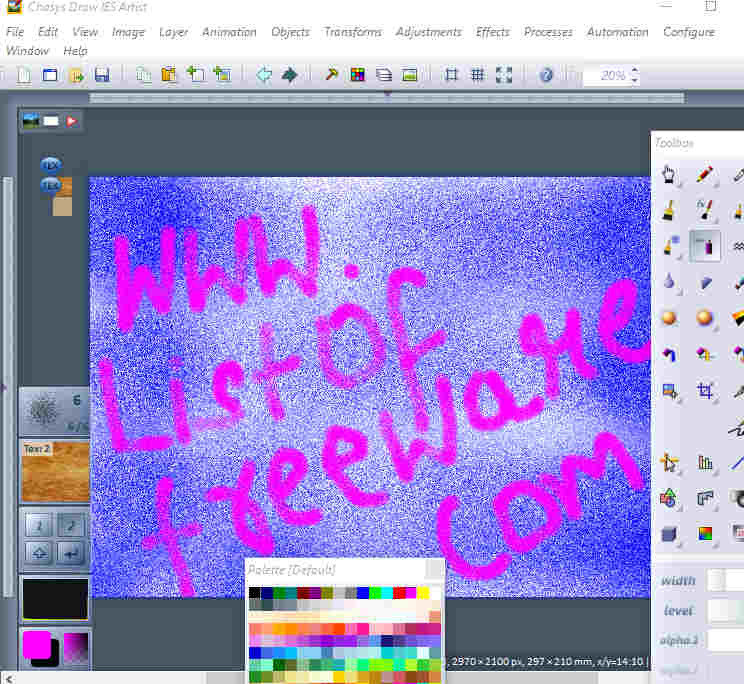Select the purple water drop tool
Viewport: 744px width, 684px height.
point(669,282)
